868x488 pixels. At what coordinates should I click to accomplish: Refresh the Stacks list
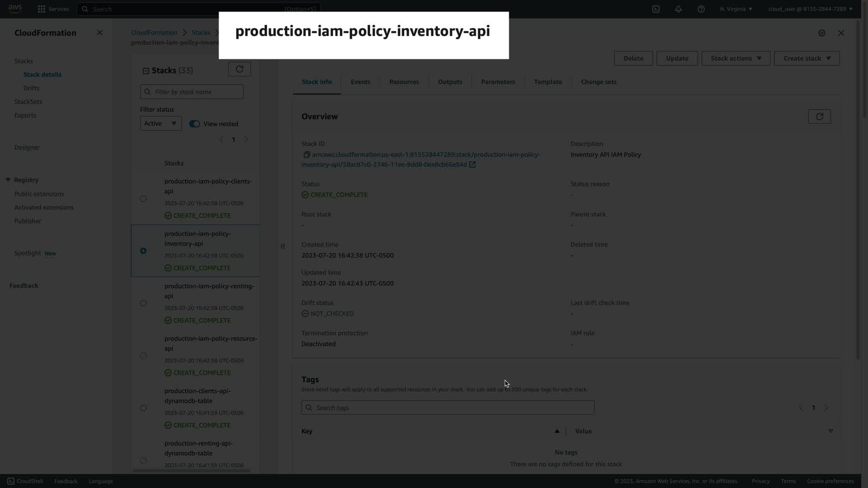pyautogui.click(x=239, y=69)
